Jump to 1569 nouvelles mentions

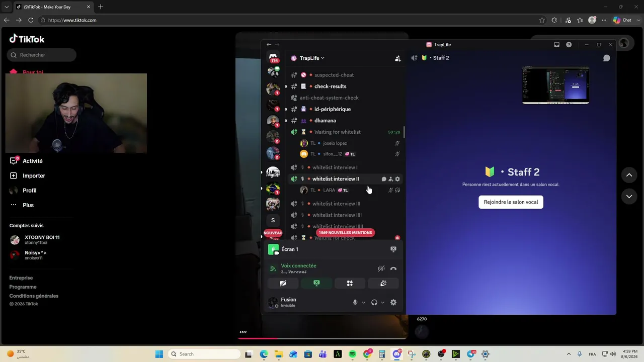(345, 233)
